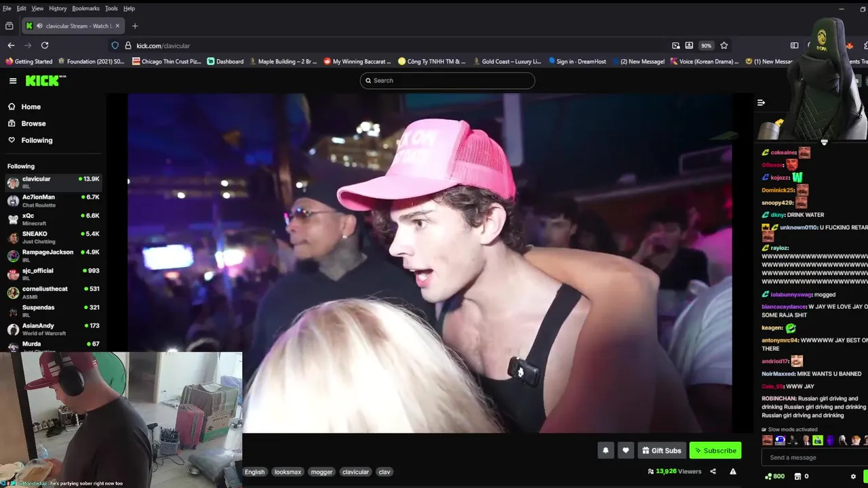Click username lolabunnyswag in chat
The height and width of the screenshot is (488, 868).
(790, 295)
